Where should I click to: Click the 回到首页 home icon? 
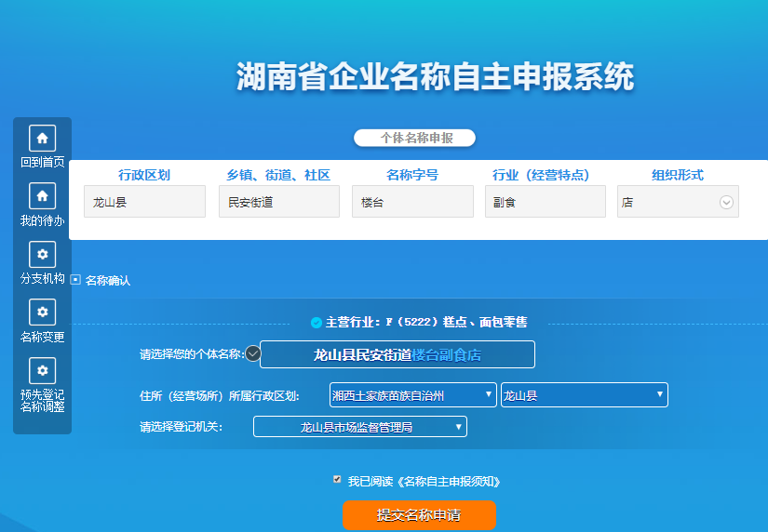pyautogui.click(x=42, y=138)
